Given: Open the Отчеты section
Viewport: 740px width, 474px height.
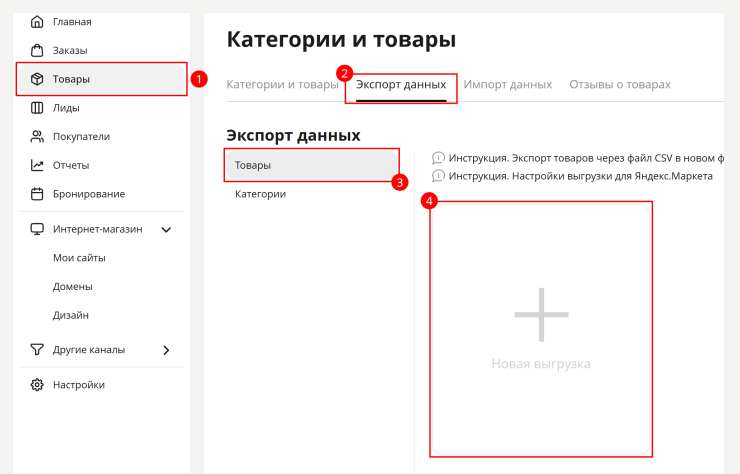Looking at the screenshot, I should [101, 165].
